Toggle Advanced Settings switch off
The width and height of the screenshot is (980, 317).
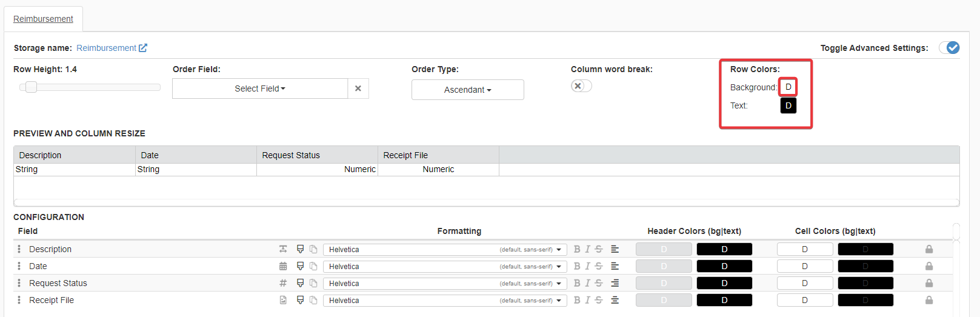coord(949,47)
